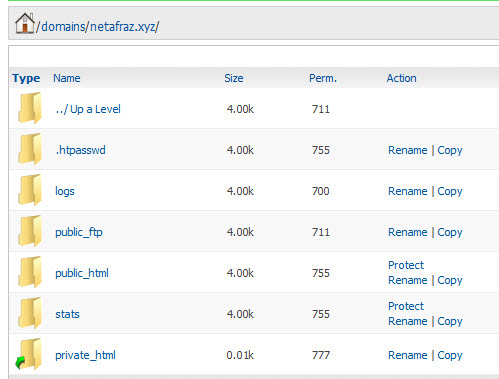Sort by Size column header
499x379 pixels.
click(x=234, y=78)
